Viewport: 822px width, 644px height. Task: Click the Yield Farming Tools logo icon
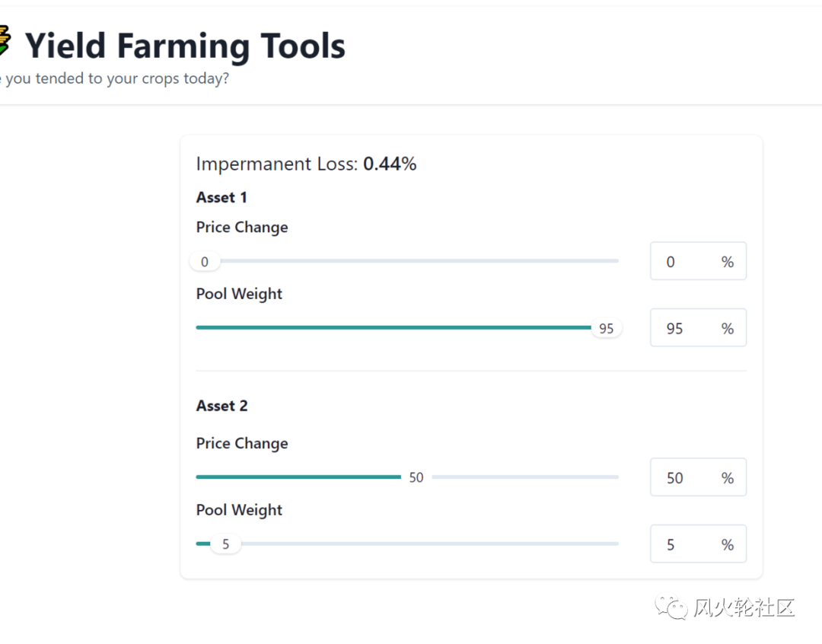click(x=5, y=42)
